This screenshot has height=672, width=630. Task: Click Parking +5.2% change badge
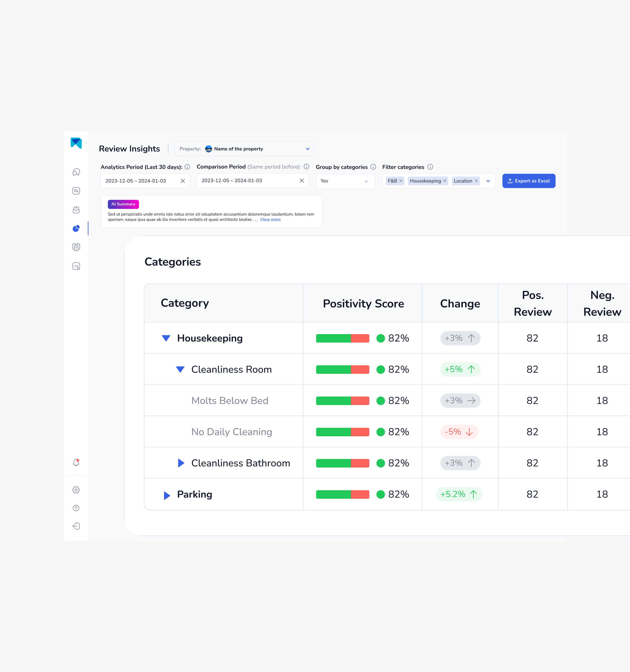(459, 494)
